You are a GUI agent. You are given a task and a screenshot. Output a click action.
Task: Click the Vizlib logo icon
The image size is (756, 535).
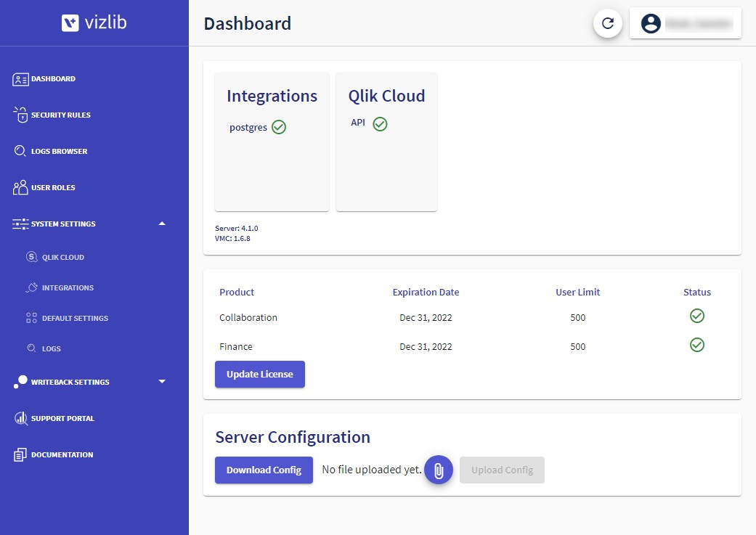(x=70, y=23)
